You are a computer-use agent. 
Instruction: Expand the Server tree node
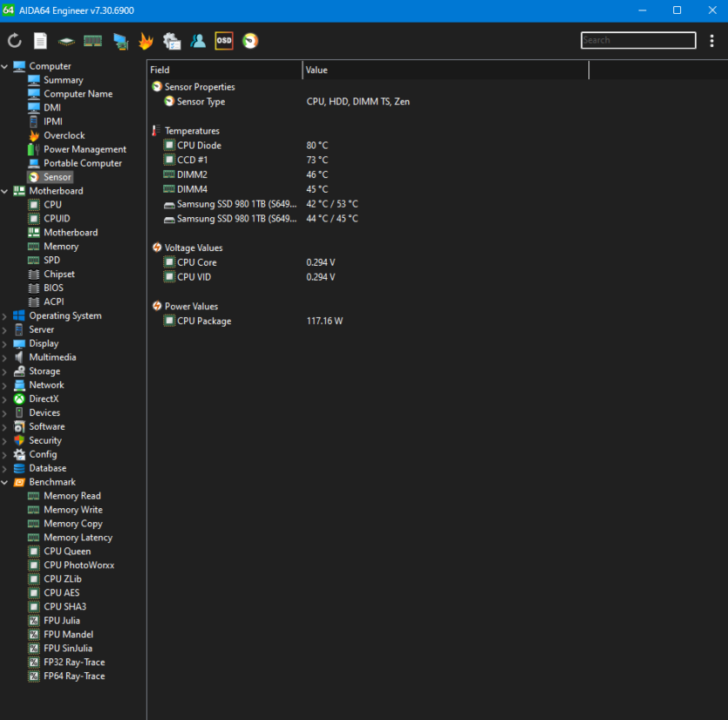4,330
